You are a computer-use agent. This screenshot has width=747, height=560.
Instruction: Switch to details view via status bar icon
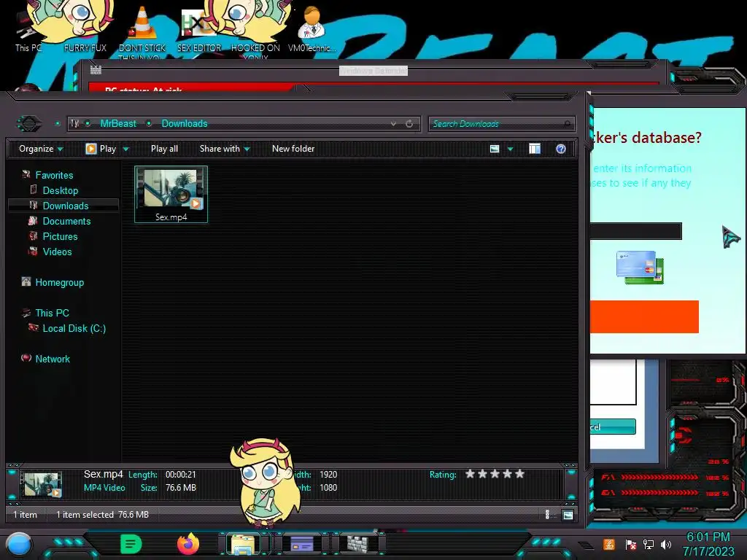click(548, 515)
